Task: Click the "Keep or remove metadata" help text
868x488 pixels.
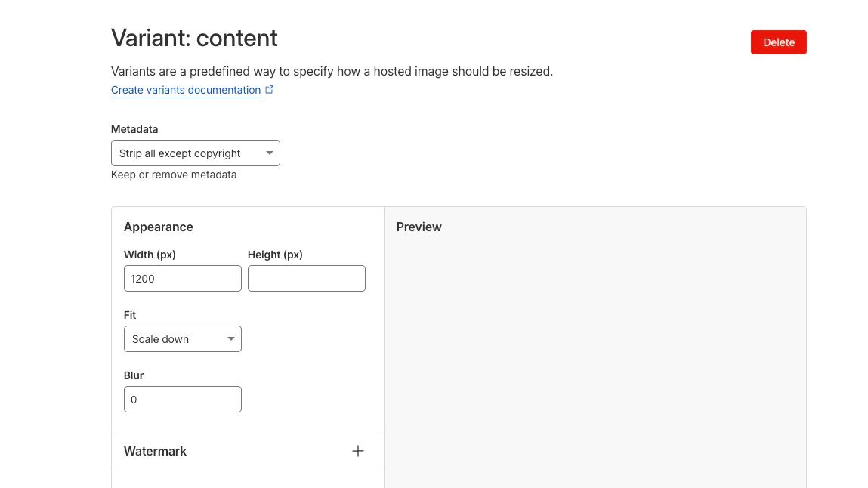Action: (x=174, y=175)
